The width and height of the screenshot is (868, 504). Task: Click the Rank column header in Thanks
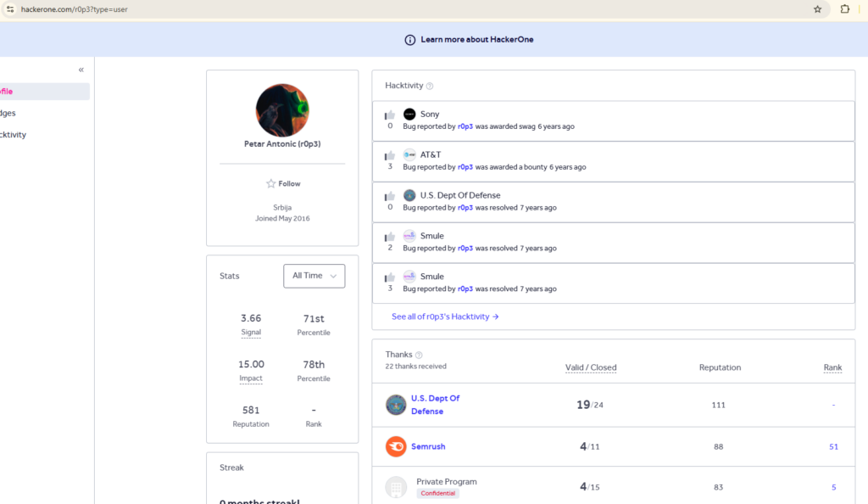[832, 367]
